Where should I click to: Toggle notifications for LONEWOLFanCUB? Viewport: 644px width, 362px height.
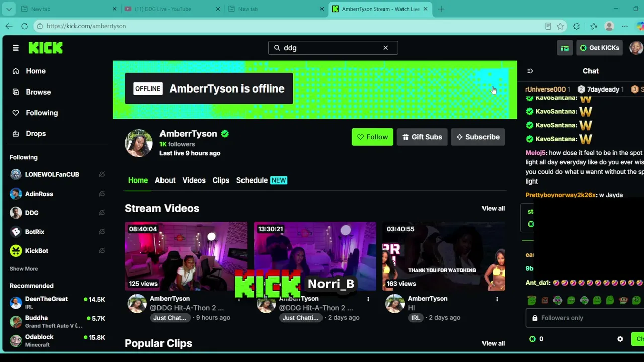(102, 174)
